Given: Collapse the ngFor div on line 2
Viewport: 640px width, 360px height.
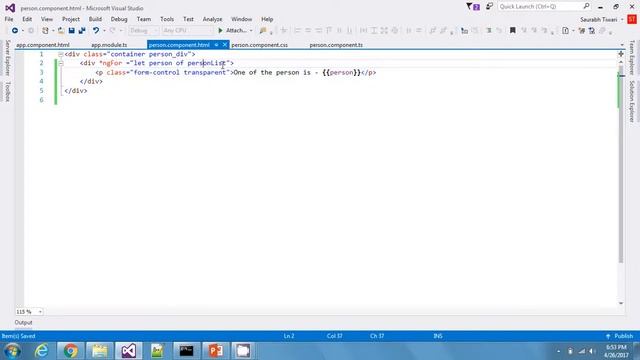Looking at the screenshot, I should click(x=60, y=63).
